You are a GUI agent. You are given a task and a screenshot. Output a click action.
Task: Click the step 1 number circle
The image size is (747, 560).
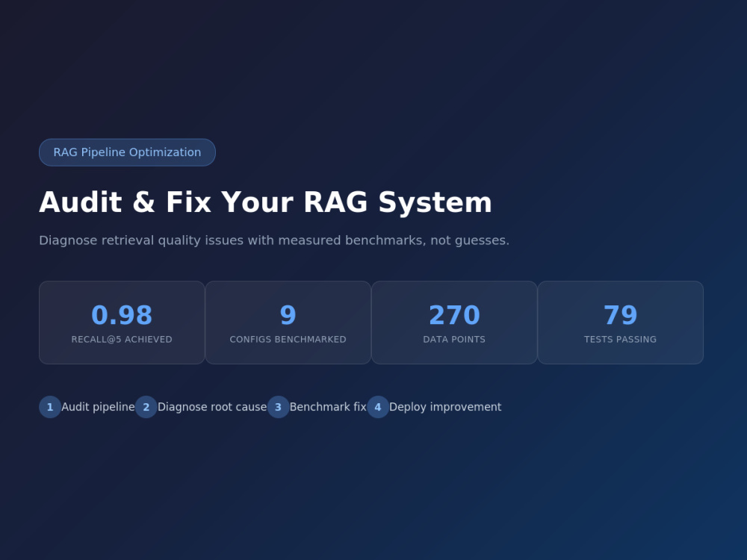click(x=50, y=407)
